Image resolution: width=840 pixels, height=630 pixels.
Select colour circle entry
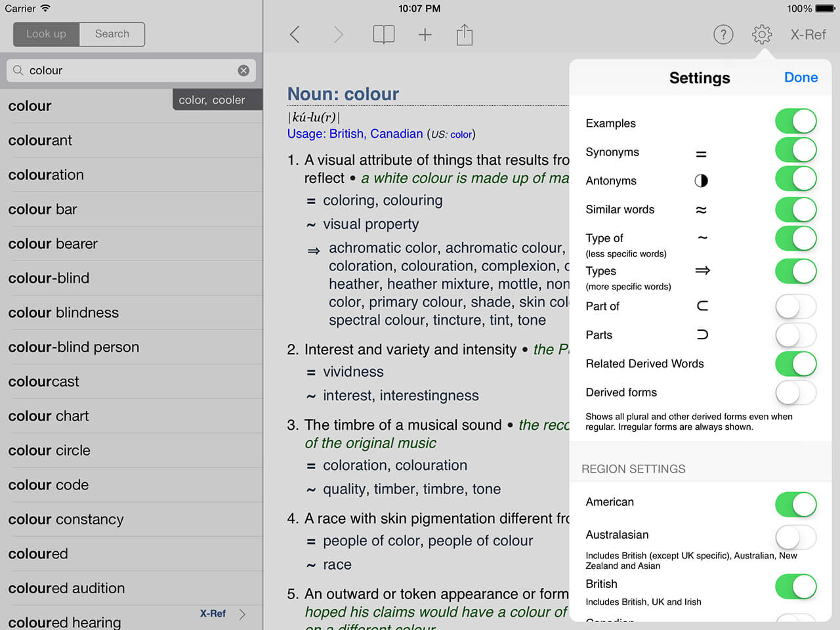point(131,450)
